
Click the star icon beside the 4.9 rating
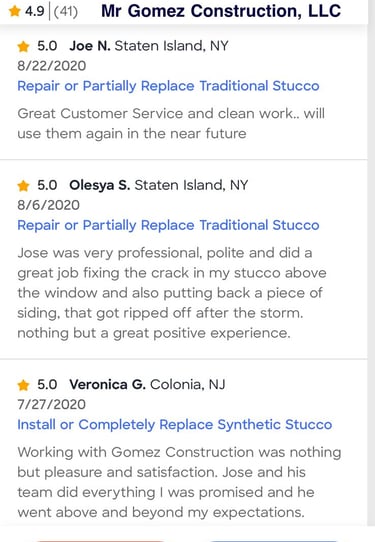point(15,11)
